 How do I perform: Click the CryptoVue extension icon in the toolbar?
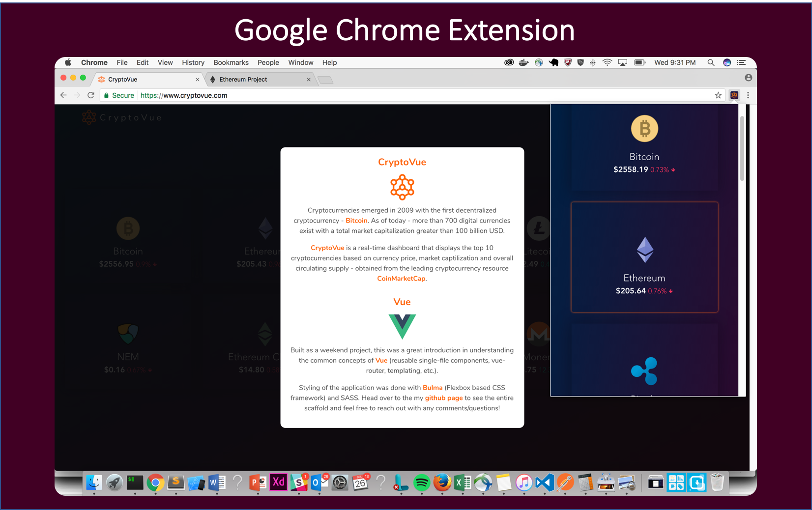pos(734,95)
